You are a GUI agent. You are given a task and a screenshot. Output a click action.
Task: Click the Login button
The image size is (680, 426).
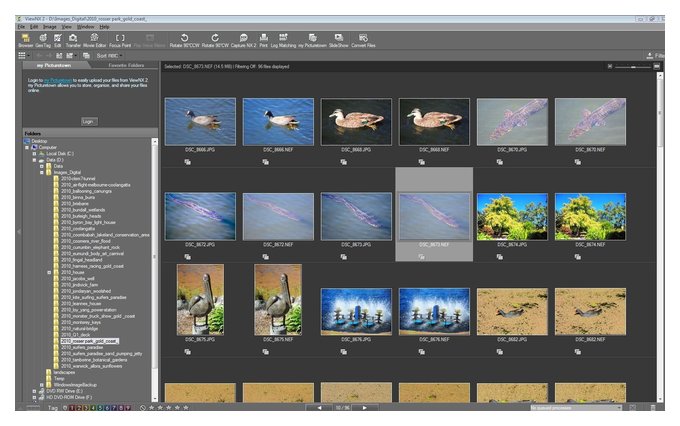[x=88, y=121]
